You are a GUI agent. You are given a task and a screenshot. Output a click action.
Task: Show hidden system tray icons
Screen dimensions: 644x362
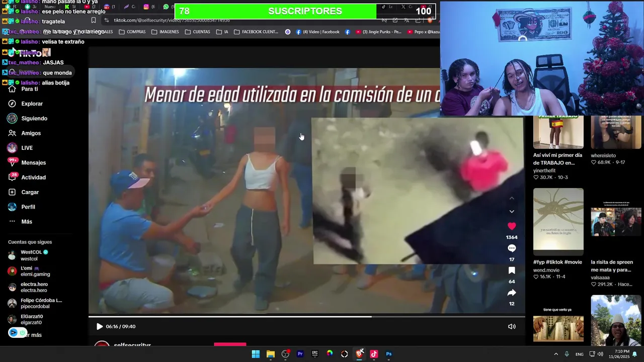[x=556, y=354]
